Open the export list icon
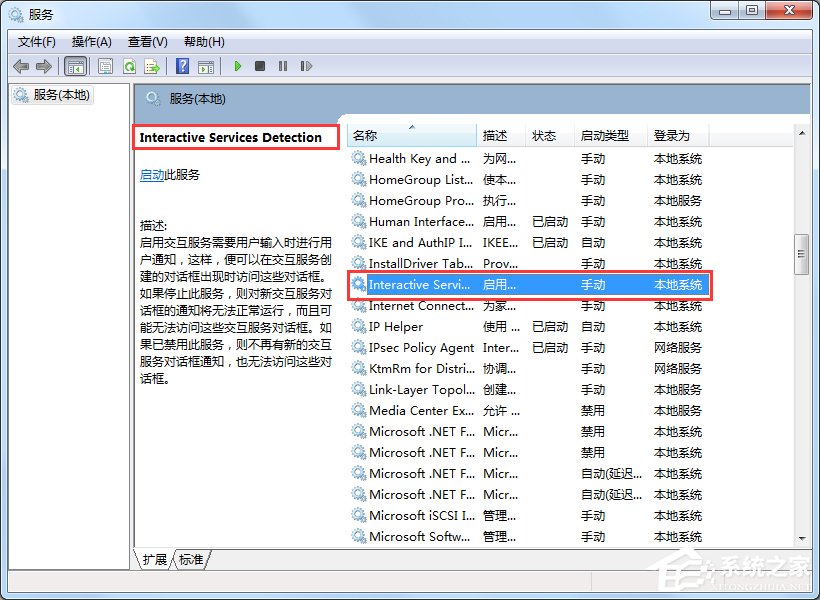Viewport: 820px width, 600px height. [x=153, y=66]
